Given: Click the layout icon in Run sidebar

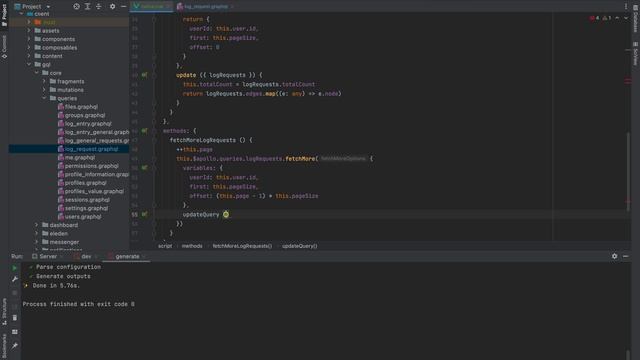Looking at the screenshot, I should tap(15, 332).
